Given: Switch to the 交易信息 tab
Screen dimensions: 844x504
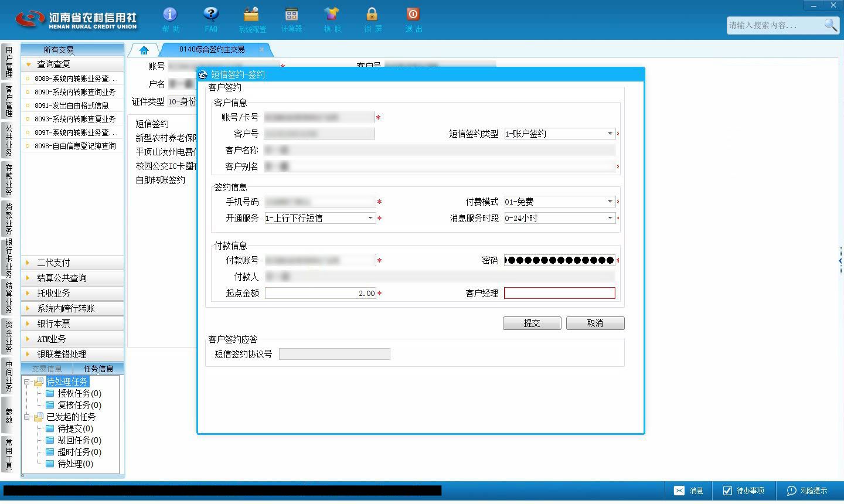Looking at the screenshot, I should tap(47, 369).
